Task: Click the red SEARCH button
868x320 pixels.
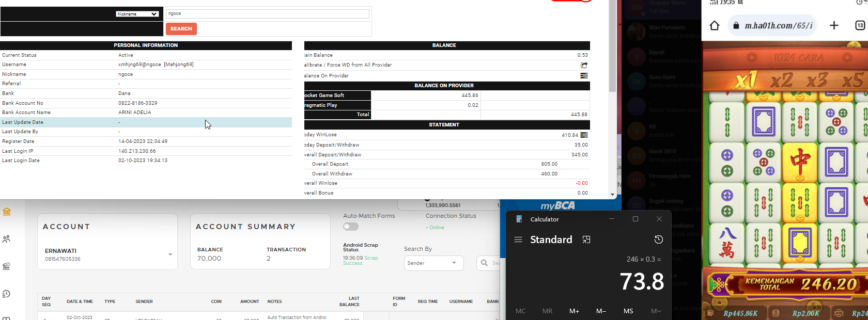Action: click(181, 29)
